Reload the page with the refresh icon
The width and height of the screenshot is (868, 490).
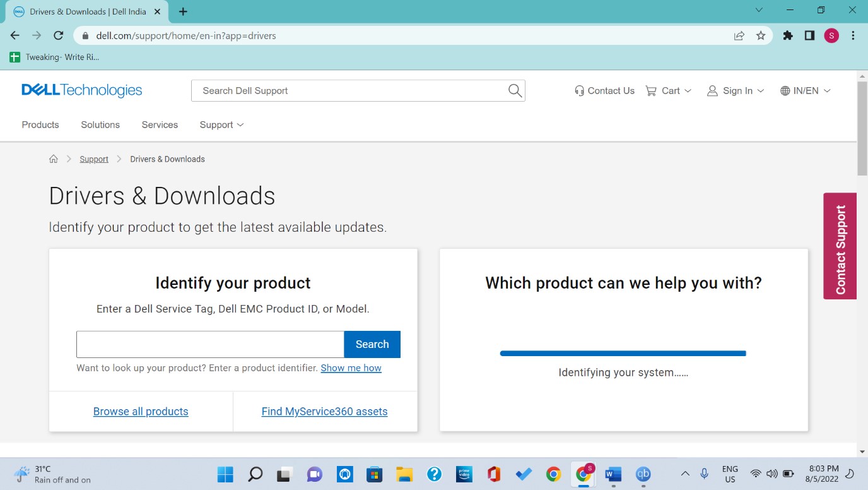pos(59,36)
